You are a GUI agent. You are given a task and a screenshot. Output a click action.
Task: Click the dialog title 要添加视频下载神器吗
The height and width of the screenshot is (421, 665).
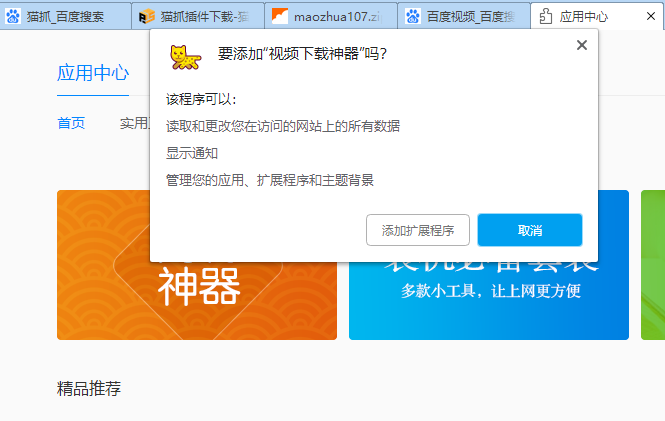pyautogui.click(x=302, y=54)
